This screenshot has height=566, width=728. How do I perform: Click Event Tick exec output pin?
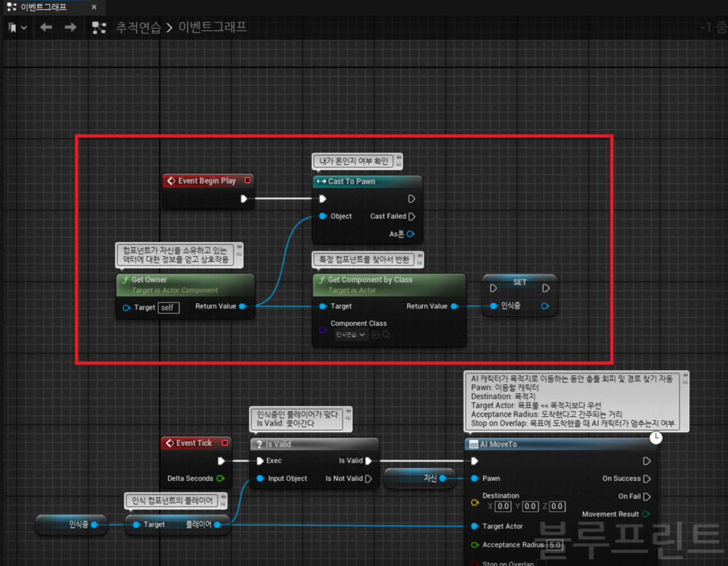tap(221, 461)
